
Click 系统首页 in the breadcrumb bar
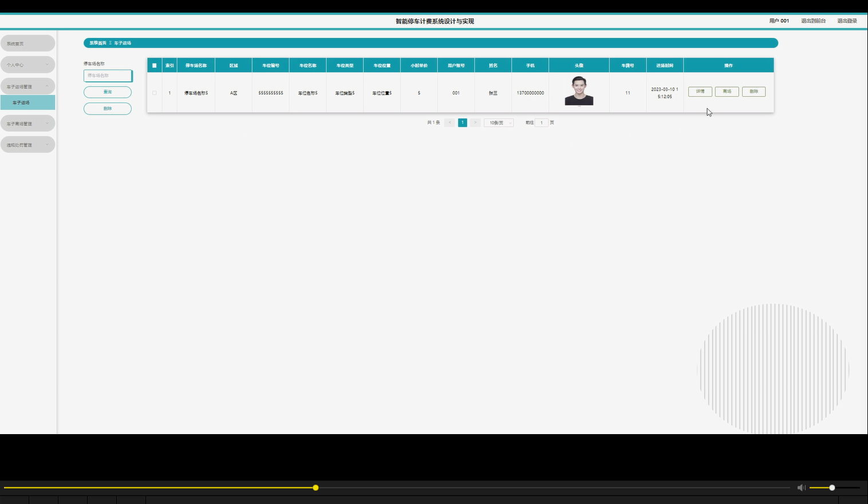98,43
